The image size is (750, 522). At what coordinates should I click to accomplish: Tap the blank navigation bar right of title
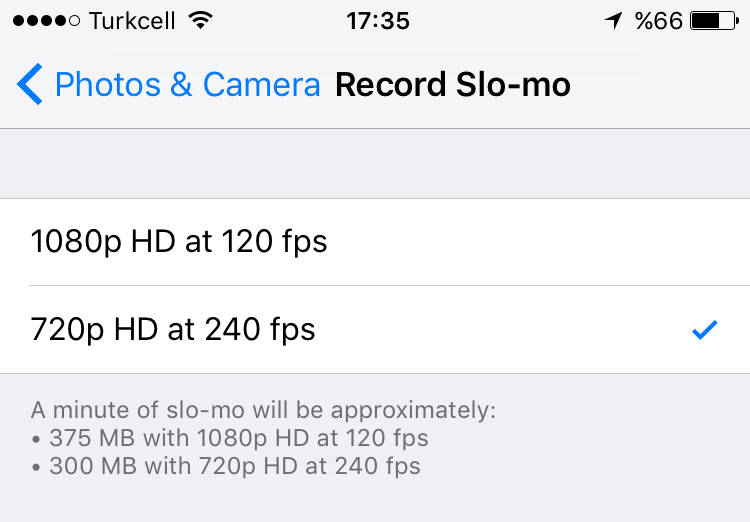[660, 84]
